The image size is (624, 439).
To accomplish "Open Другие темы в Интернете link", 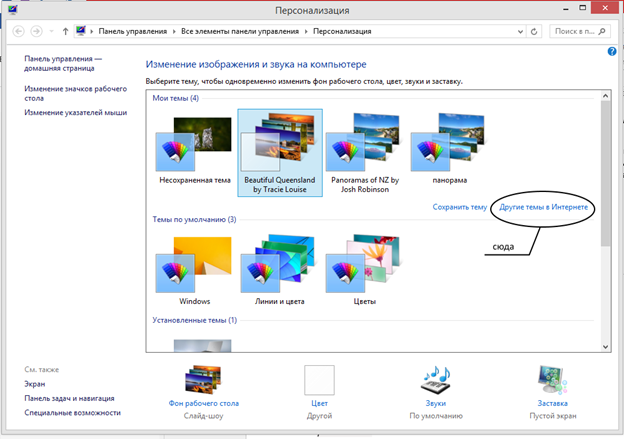I will [x=543, y=207].
